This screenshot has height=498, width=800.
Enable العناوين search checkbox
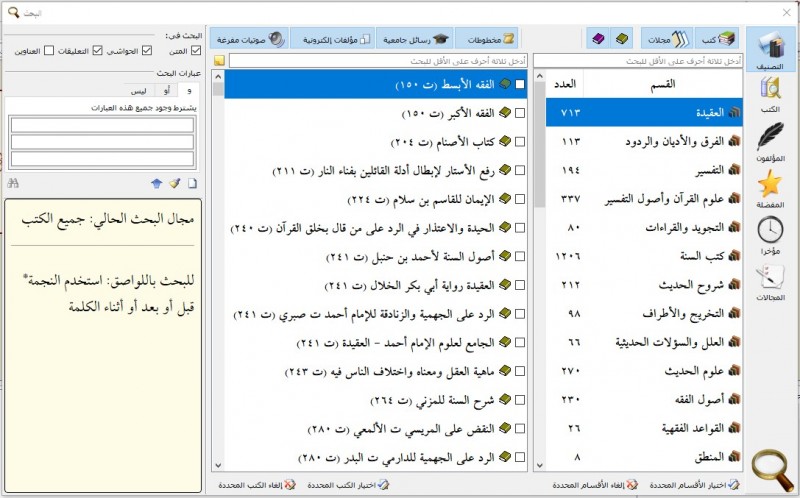pyautogui.click(x=49, y=51)
